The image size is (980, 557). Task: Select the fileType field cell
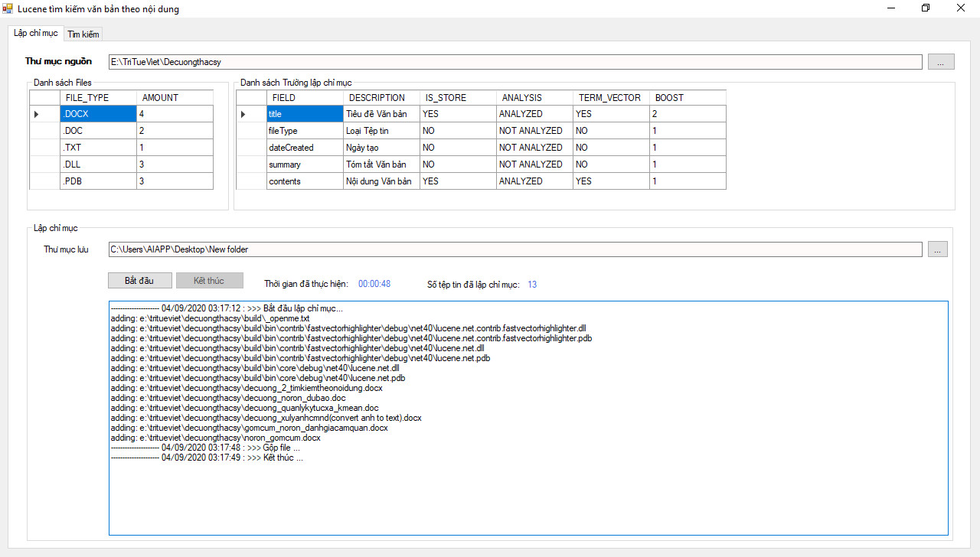click(x=305, y=131)
